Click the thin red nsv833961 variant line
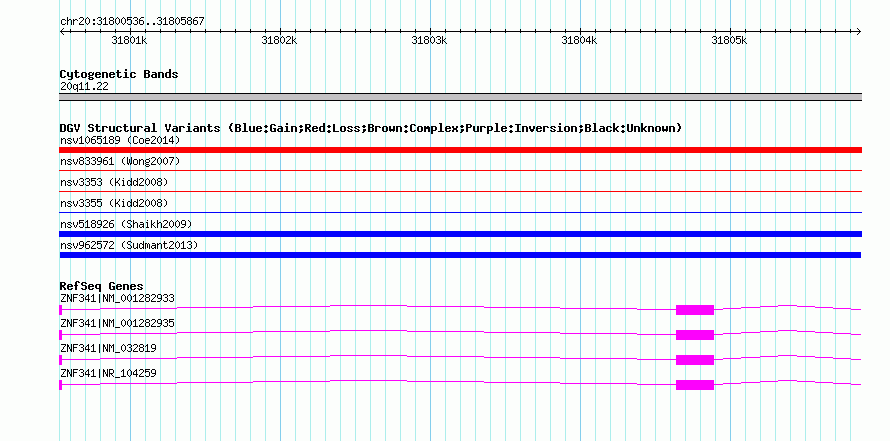The height and width of the screenshot is (441, 890). pos(460,170)
